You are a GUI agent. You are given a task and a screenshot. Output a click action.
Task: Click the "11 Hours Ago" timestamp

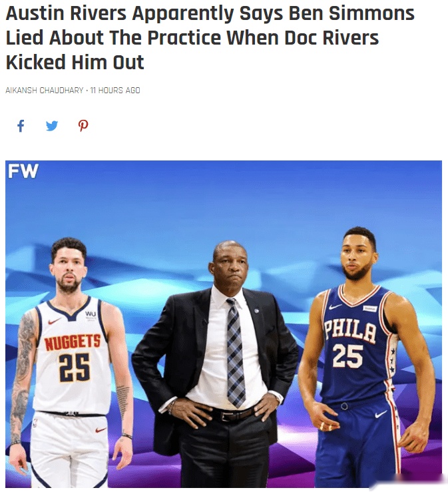[x=115, y=91]
